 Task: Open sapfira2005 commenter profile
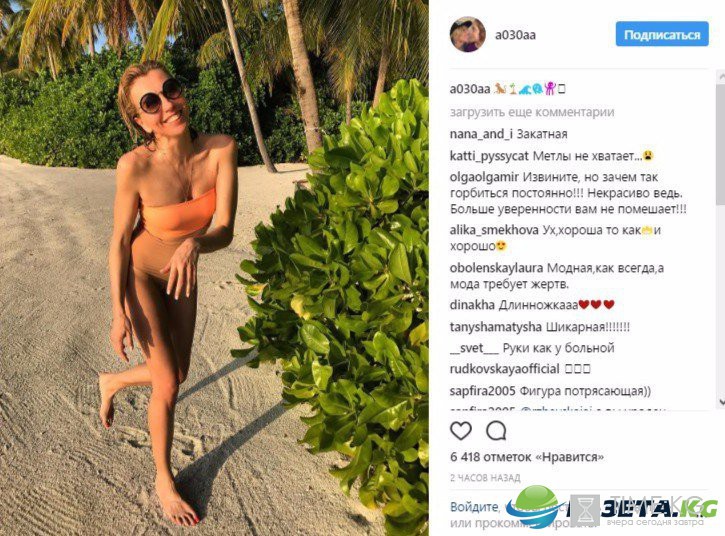coord(482,391)
